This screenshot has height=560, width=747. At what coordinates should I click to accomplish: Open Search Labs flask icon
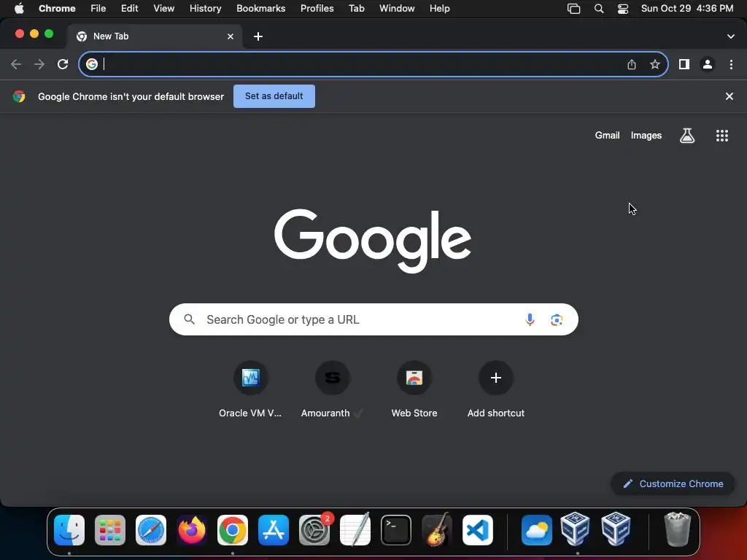click(687, 136)
